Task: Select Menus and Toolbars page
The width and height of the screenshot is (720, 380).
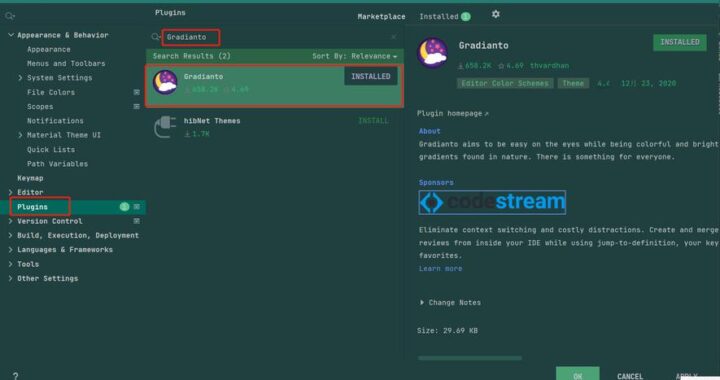Action: pyautogui.click(x=66, y=64)
